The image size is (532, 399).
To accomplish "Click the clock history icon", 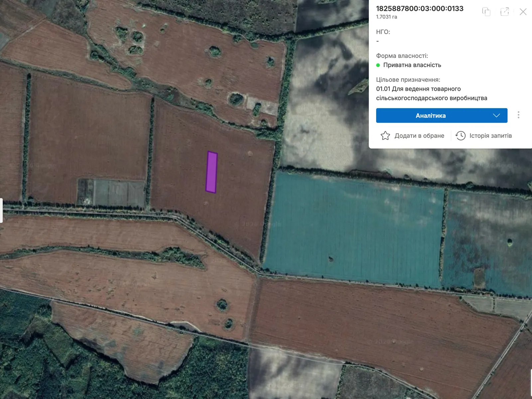I will tap(461, 136).
